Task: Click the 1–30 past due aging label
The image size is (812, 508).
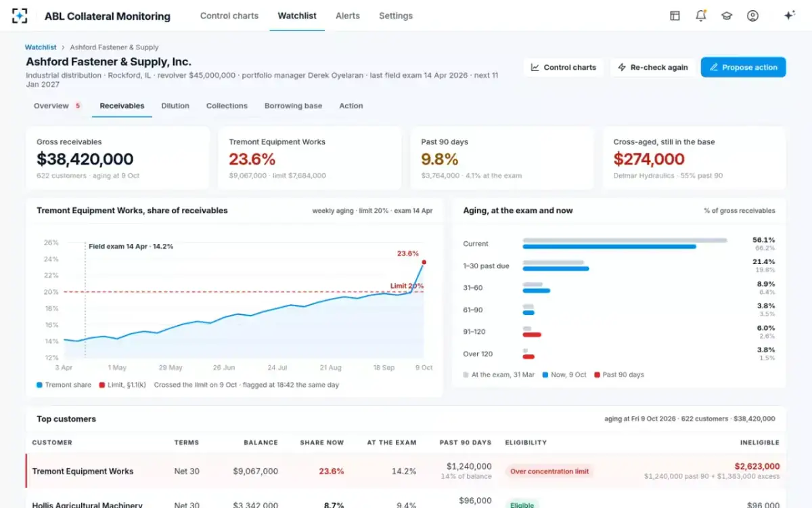Action: coord(486,266)
